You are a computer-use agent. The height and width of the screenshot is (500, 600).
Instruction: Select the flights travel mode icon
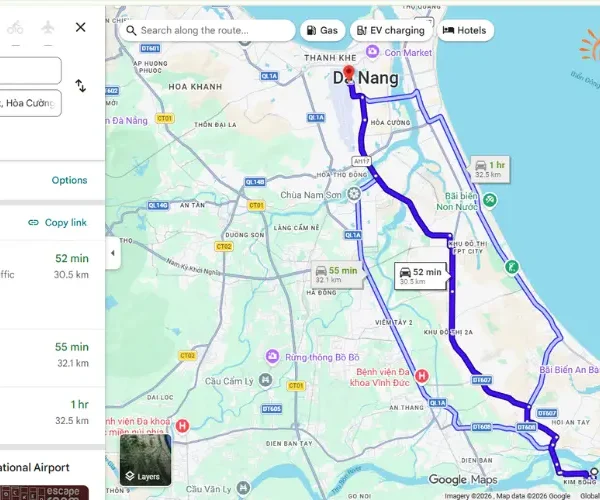pos(48,28)
